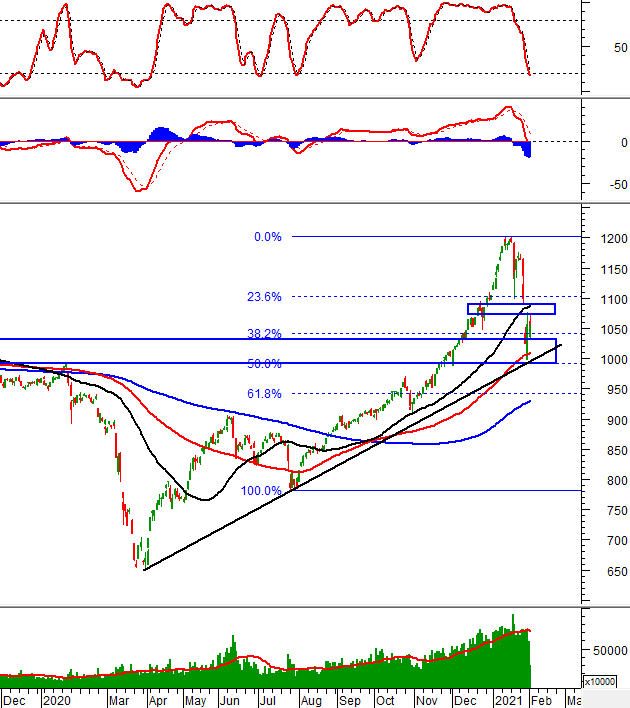Screen dimensions: 630x708
Task: Select the 50 oscillator axis label
Action: (x=621, y=47)
